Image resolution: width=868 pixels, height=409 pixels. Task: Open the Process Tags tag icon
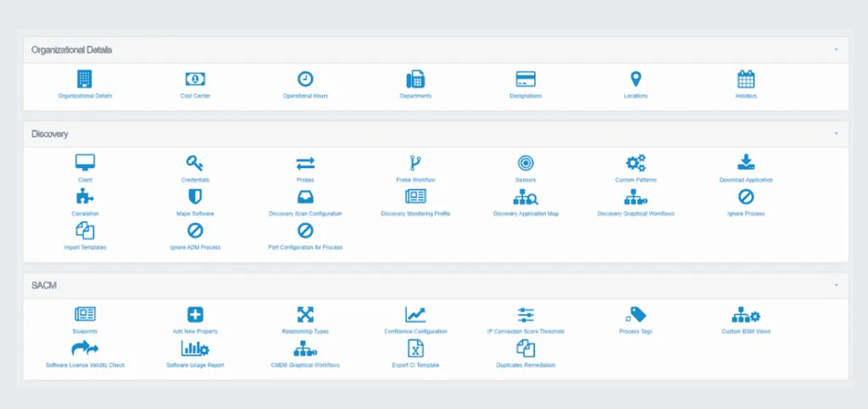coord(636,315)
